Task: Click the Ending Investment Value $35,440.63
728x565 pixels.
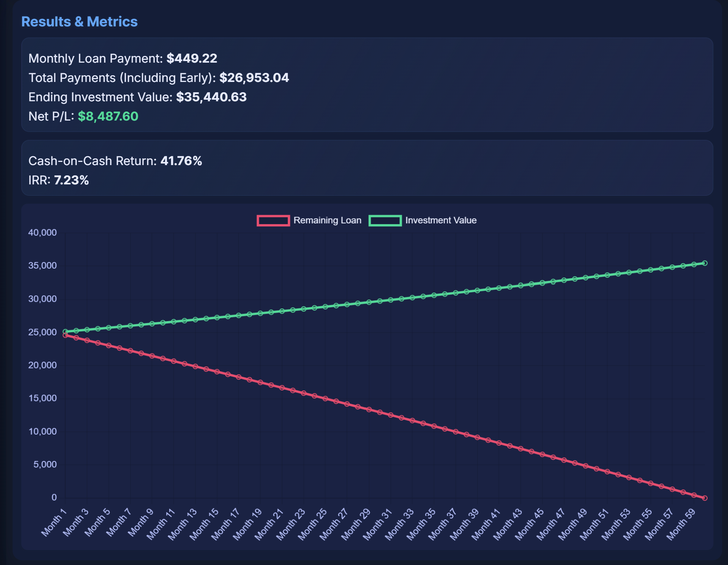Action: click(211, 97)
